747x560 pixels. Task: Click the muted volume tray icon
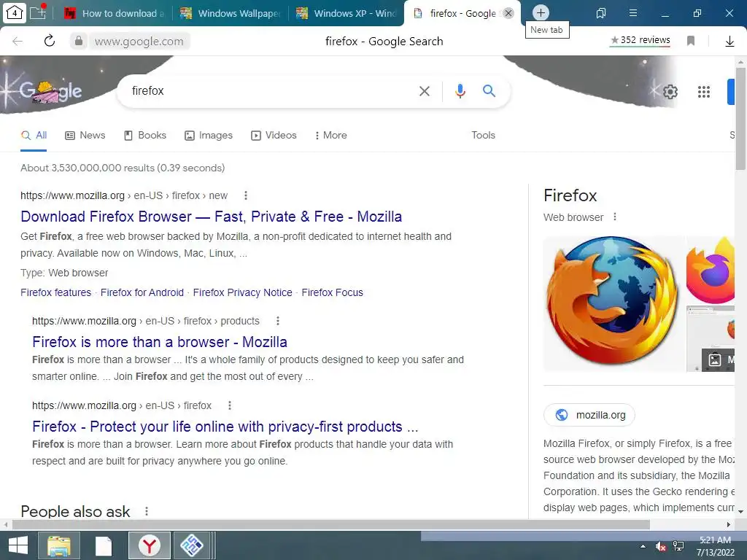click(660, 546)
